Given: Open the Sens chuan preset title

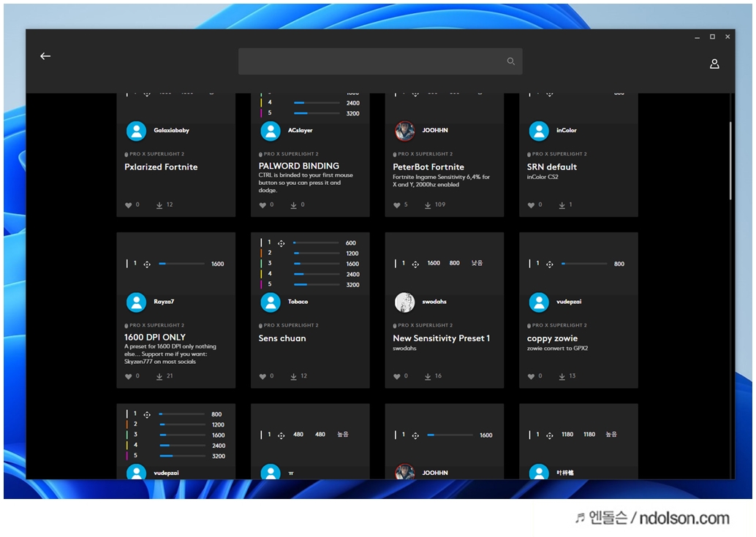Looking at the screenshot, I should pos(282,338).
